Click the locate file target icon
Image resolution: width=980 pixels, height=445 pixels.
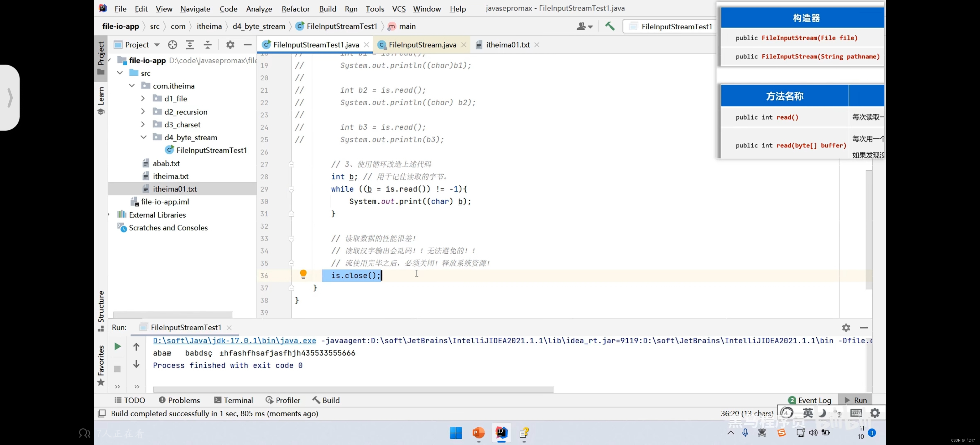tap(172, 45)
